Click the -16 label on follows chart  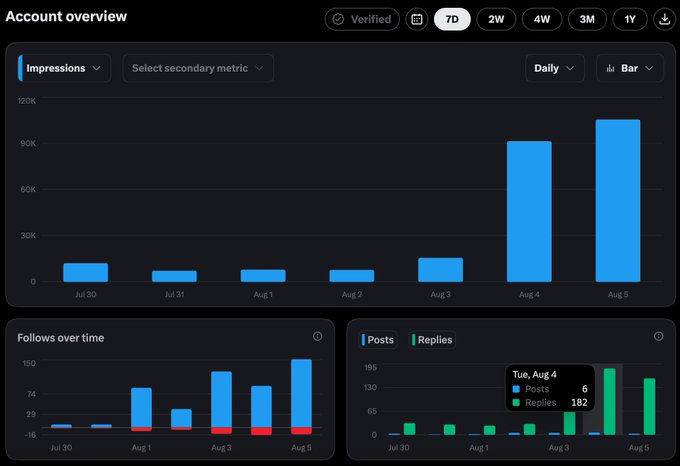[x=30, y=435]
